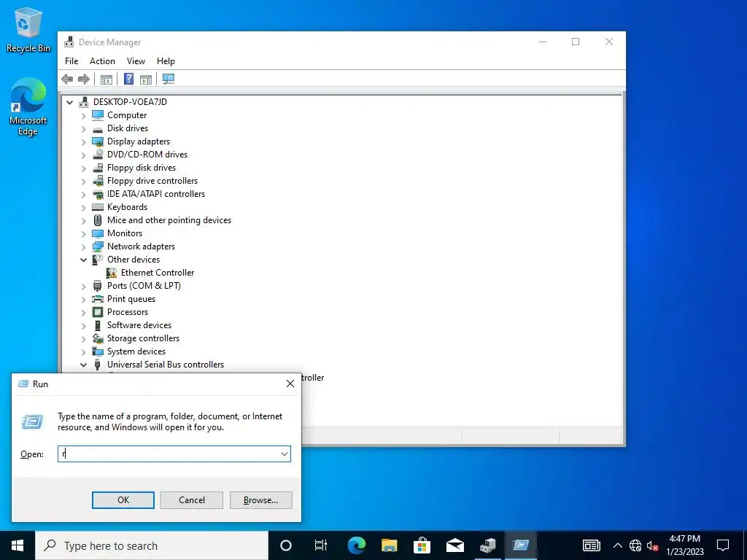747x560 pixels.
Task: Open News and interests taskbar icon
Action: coord(591,545)
